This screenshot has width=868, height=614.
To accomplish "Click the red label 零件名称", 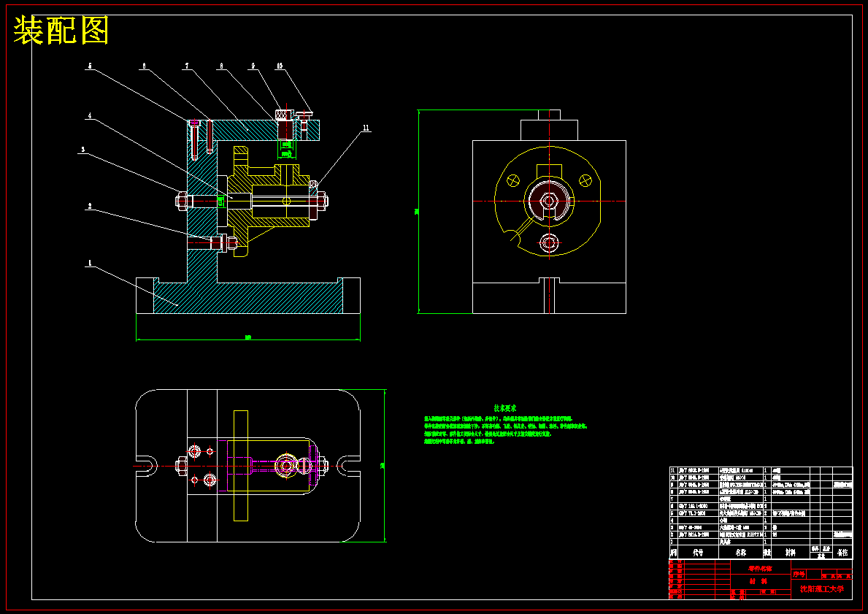I will (758, 569).
